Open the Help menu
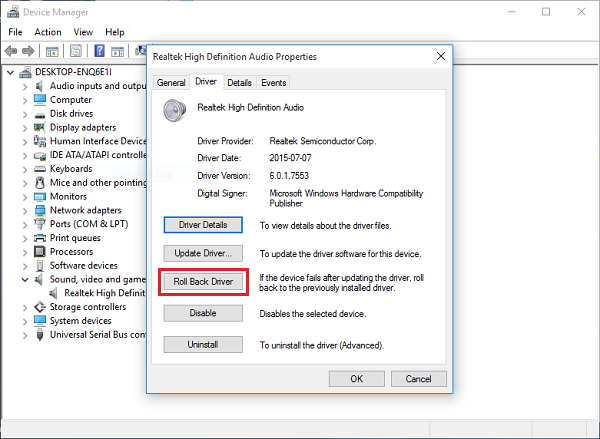600x439 pixels. 115,32
